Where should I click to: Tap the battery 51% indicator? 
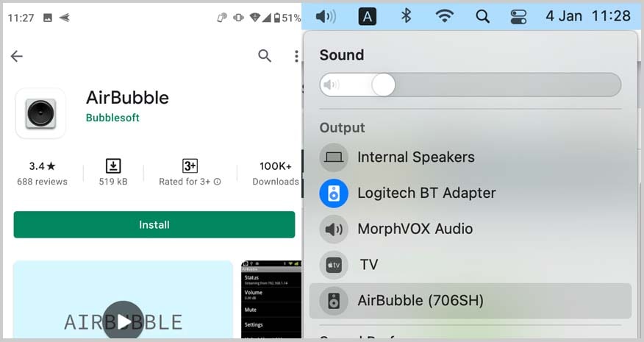pyautogui.click(x=287, y=18)
